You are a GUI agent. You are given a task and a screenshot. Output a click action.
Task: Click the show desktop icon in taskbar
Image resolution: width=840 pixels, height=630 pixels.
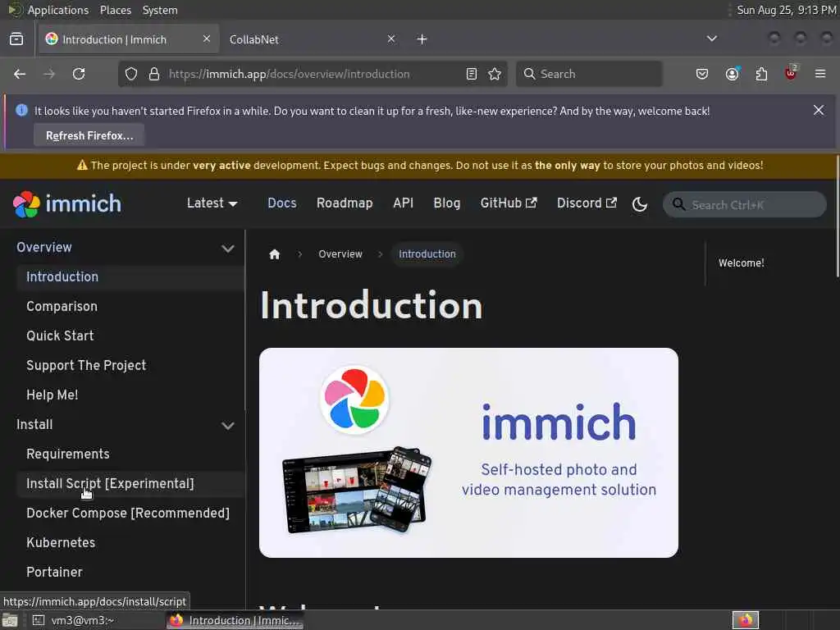(10, 620)
